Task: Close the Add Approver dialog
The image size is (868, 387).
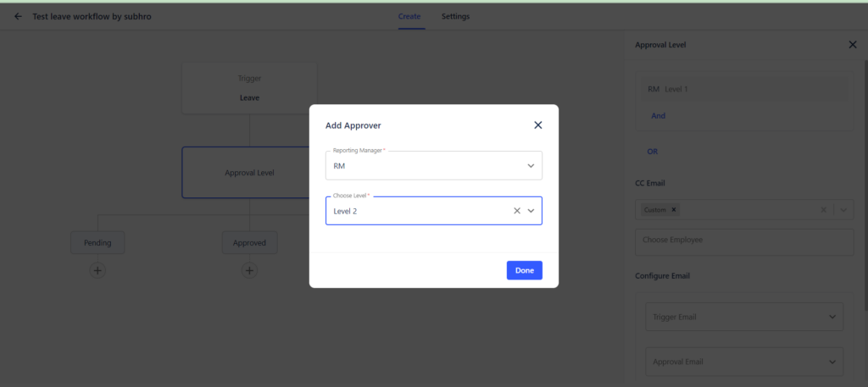Action: [537, 125]
